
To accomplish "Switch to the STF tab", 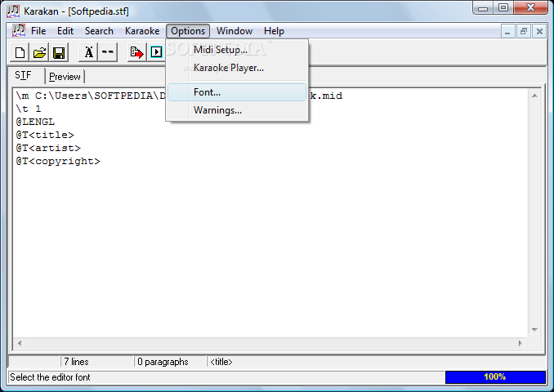I will (24, 75).
